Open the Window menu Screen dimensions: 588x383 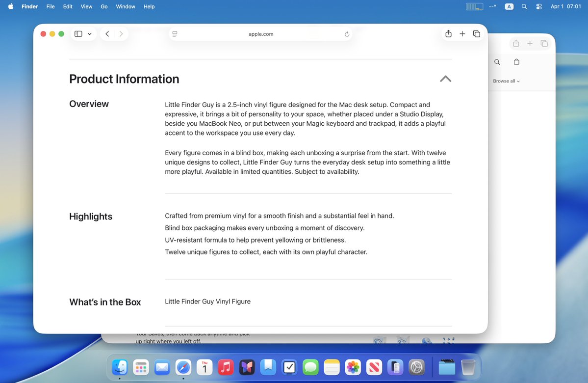coord(125,6)
